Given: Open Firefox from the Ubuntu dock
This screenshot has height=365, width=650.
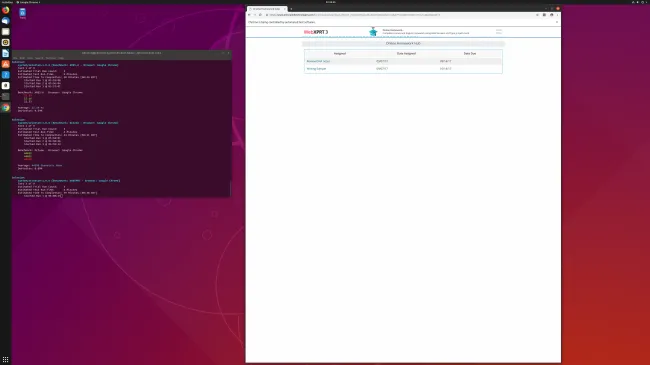Looking at the screenshot, I should [x=5, y=10].
